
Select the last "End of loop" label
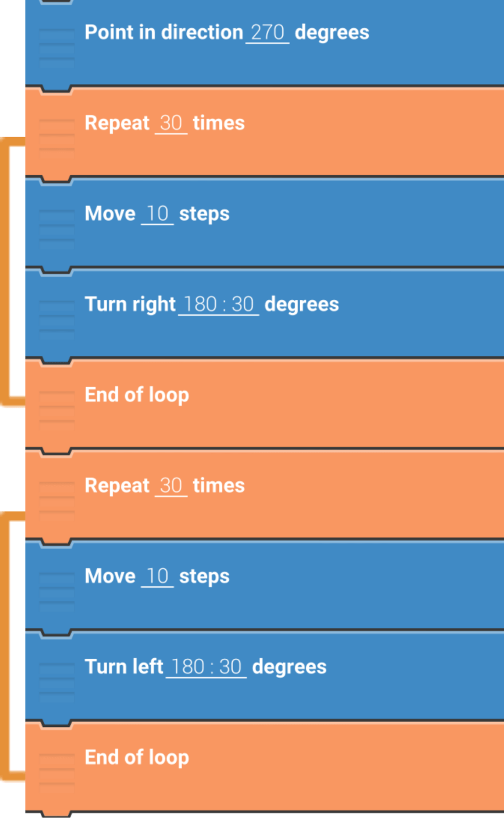137,757
